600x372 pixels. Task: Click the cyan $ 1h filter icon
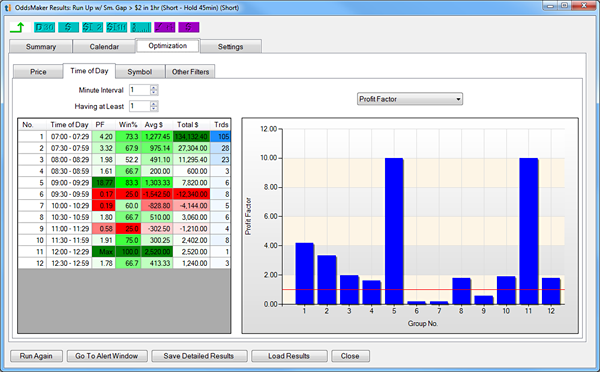tap(117, 27)
